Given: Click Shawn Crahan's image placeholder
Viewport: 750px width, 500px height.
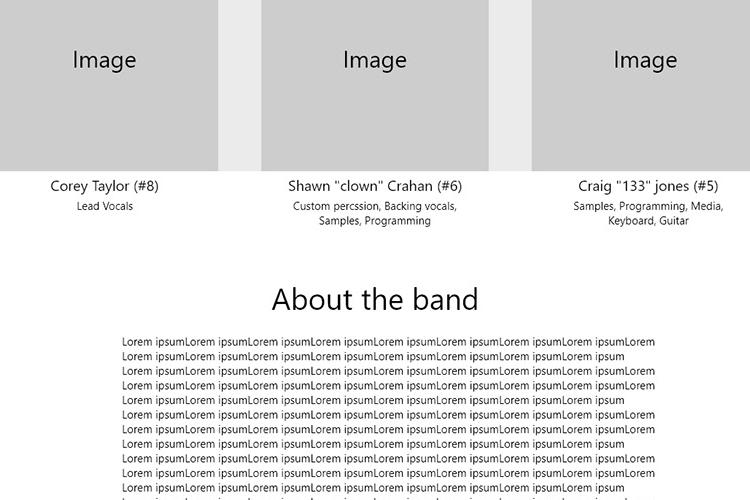Looking at the screenshot, I should pyautogui.click(x=375, y=85).
